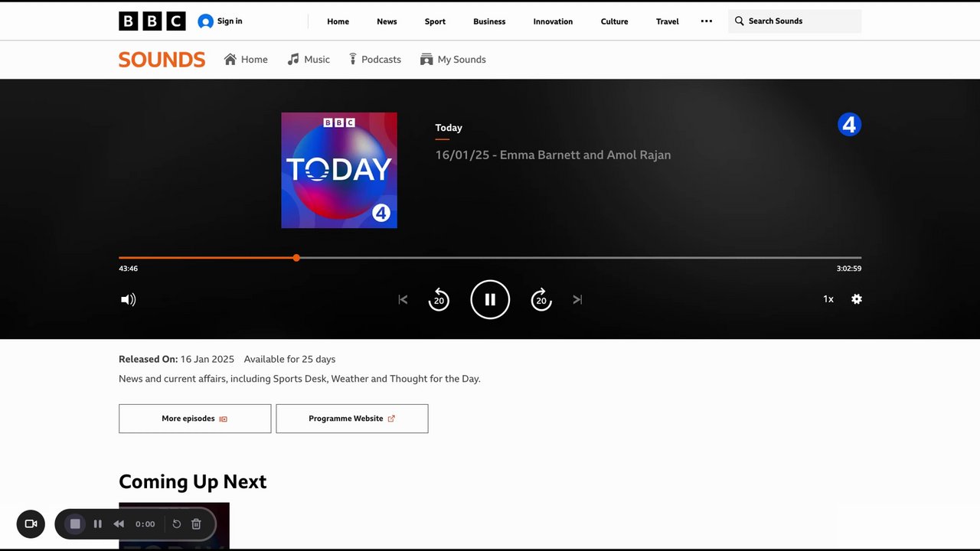Open the Culture section
Image resolution: width=980 pixels, height=551 pixels.
pos(614,21)
